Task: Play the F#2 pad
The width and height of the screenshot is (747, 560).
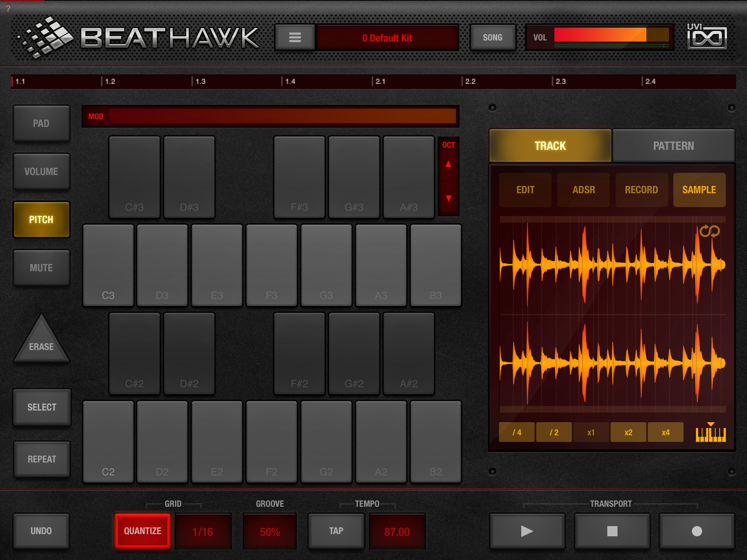Action: coord(299,354)
